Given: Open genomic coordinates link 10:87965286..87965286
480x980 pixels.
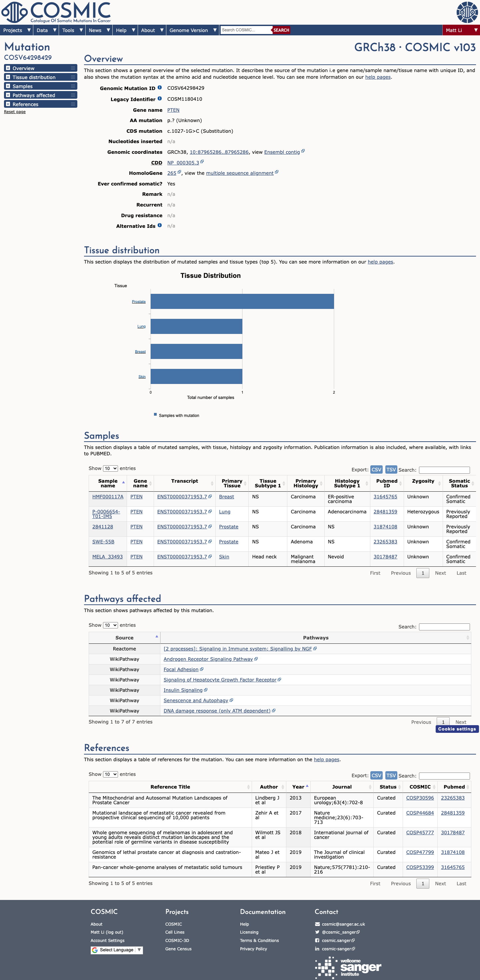Looking at the screenshot, I should (219, 152).
